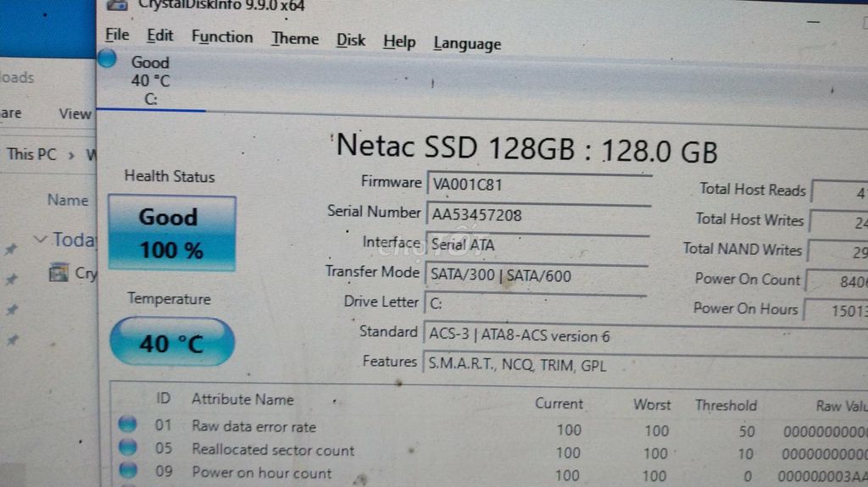868x487 pixels.
Task: Open the Language menu
Action: point(467,44)
